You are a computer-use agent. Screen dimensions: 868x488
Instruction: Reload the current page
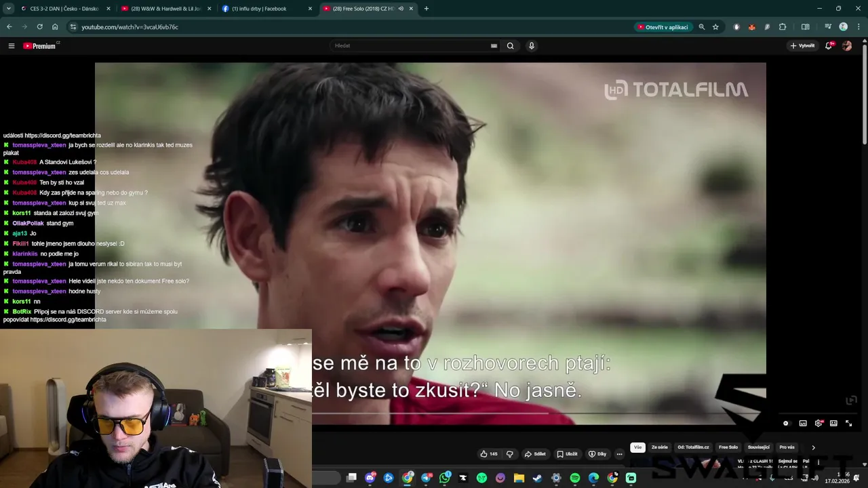click(x=40, y=27)
